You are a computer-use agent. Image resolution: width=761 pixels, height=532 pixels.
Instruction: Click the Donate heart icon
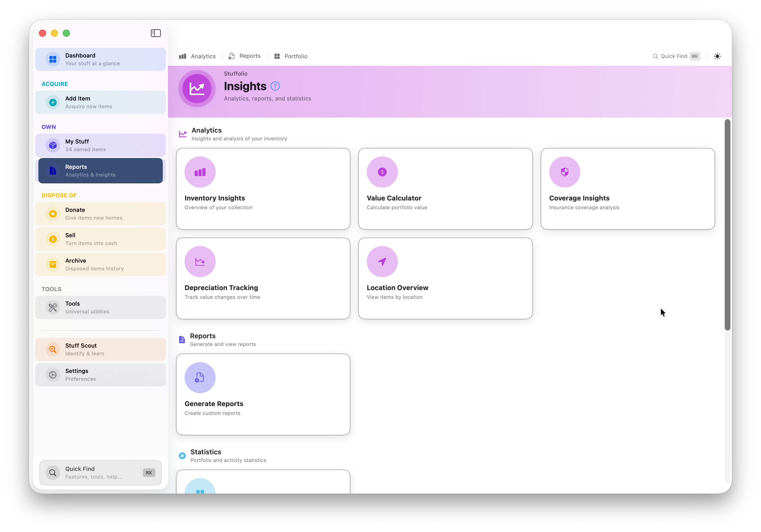(53, 214)
